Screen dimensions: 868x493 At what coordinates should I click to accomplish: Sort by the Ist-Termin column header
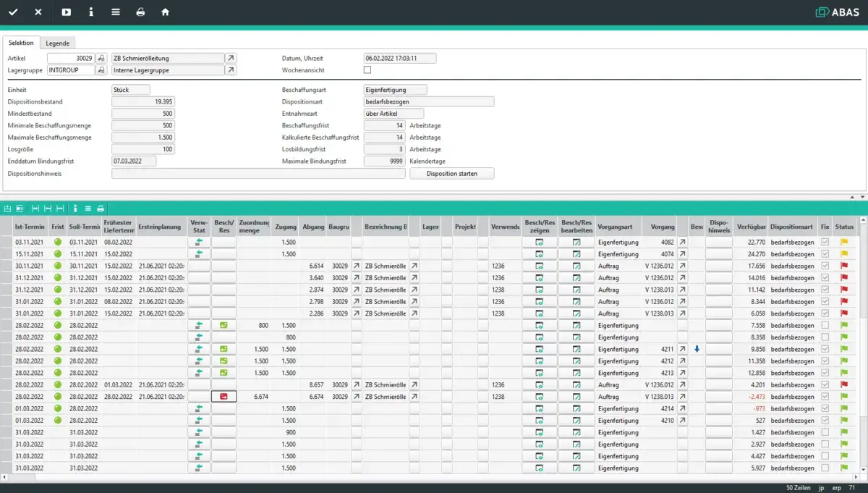[30, 227]
